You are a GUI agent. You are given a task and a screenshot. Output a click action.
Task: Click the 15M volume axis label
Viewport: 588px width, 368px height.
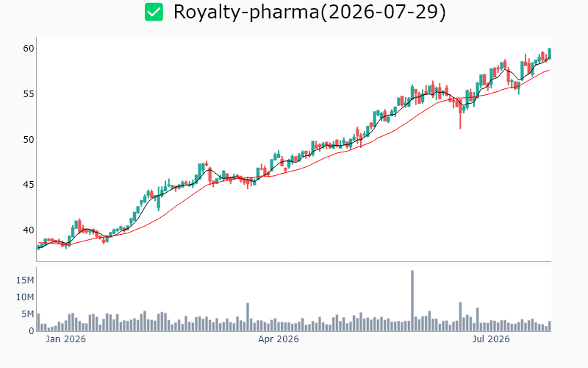[25, 280]
